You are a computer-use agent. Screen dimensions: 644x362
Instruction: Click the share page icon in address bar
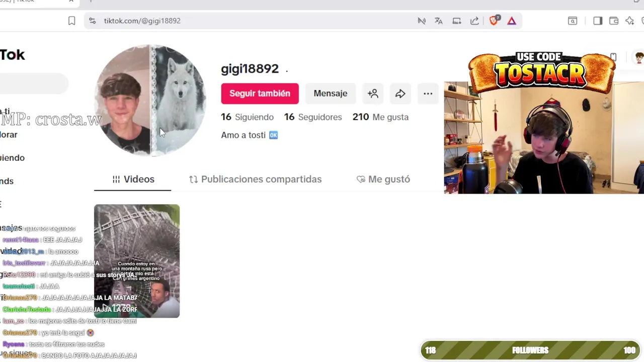474,21
